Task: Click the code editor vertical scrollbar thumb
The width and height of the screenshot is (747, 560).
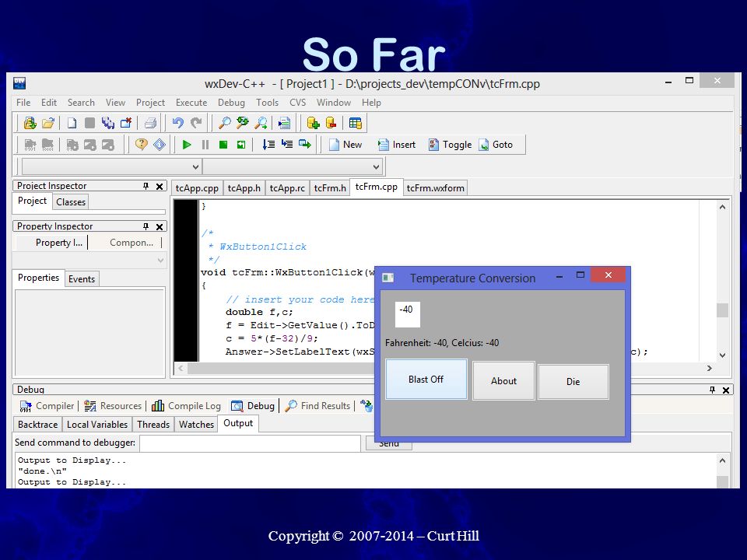Action: (x=722, y=310)
